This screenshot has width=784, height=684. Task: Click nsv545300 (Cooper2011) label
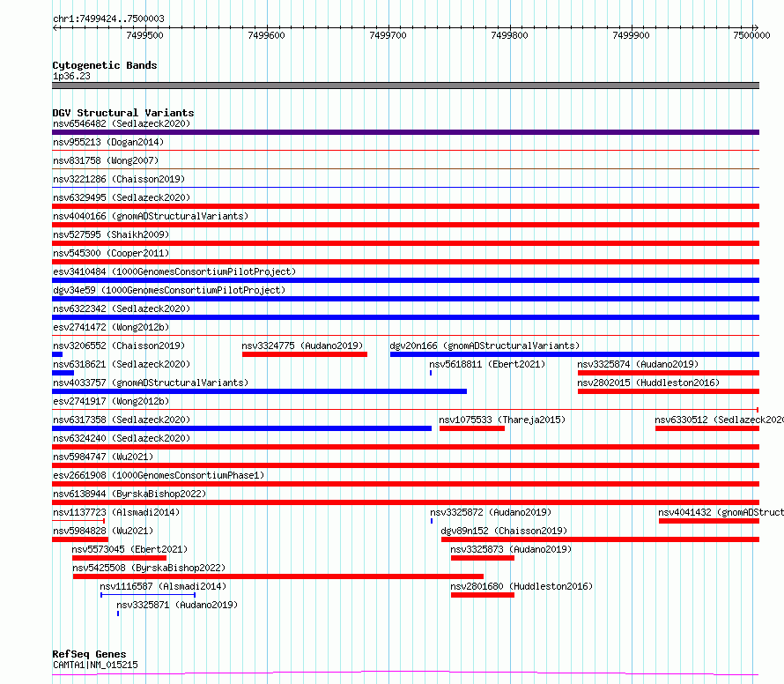[x=111, y=253]
